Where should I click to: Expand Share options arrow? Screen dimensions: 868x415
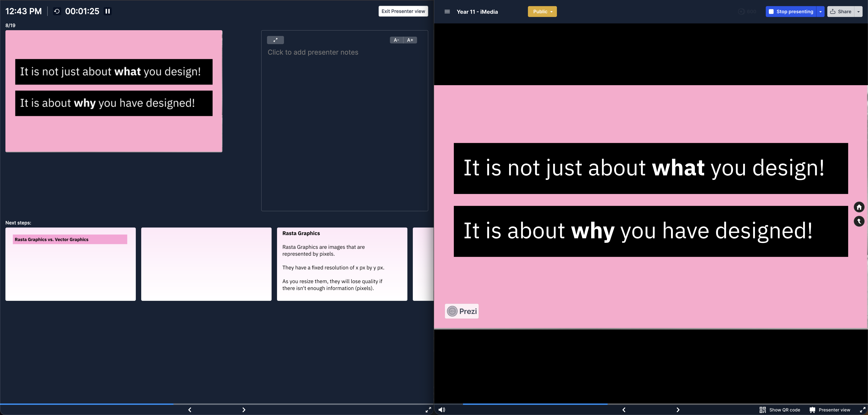(859, 12)
